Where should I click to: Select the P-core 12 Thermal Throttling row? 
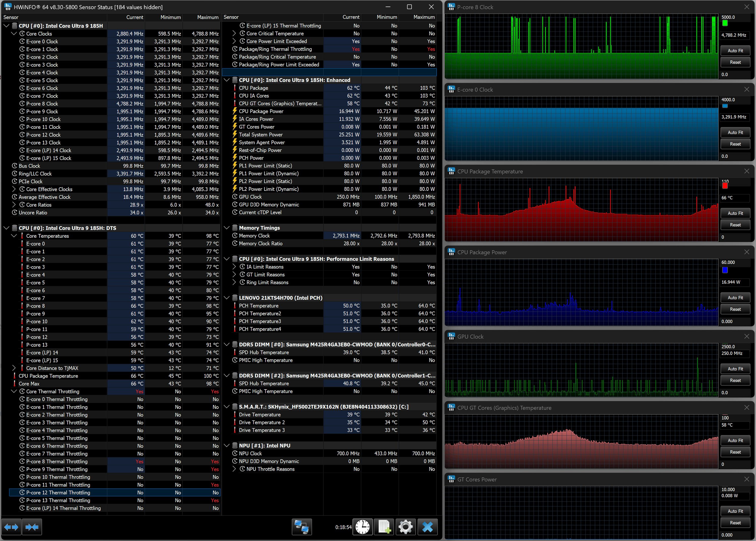(x=58, y=492)
